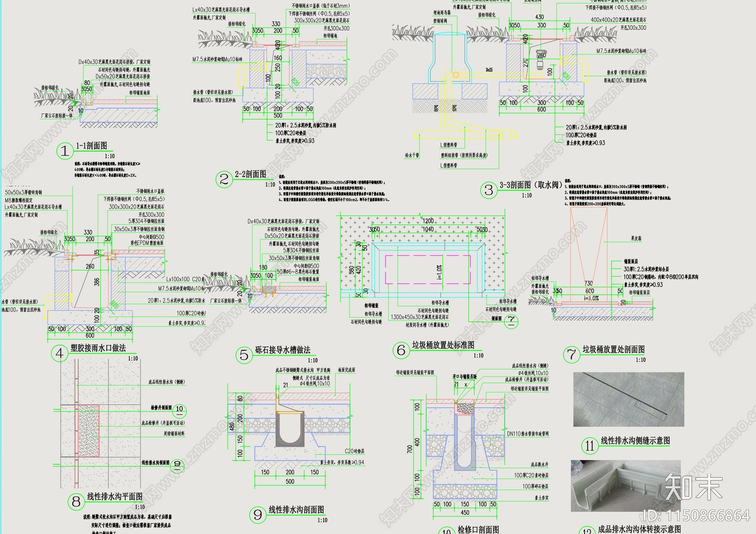Select the "地面完成面" label
The width and height of the screenshot is (756, 534).
[x=346, y=370]
